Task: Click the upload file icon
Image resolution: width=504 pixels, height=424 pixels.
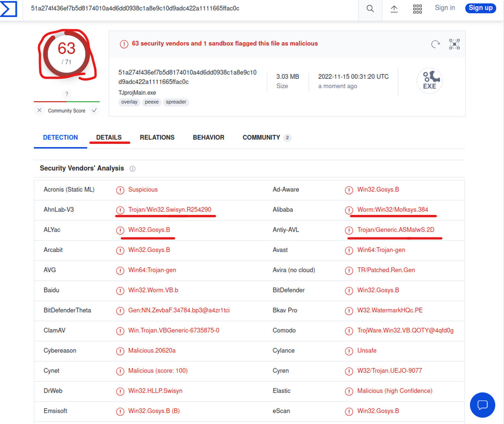Action: 394,9
